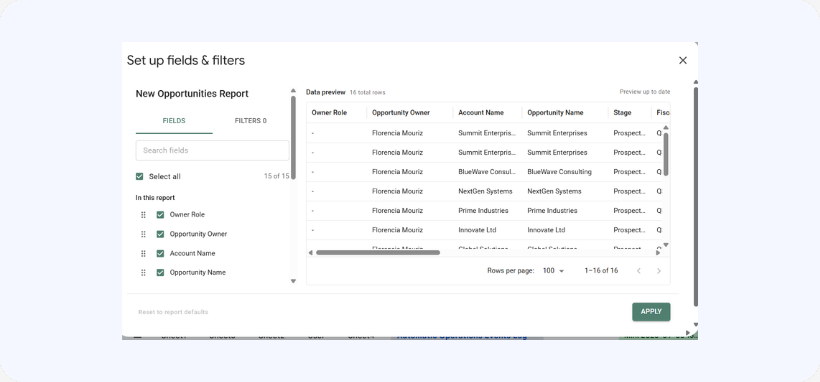Image resolution: width=820 pixels, height=382 pixels.
Task: Click the 1–16 of 16 pagination text
Action: coord(601,271)
